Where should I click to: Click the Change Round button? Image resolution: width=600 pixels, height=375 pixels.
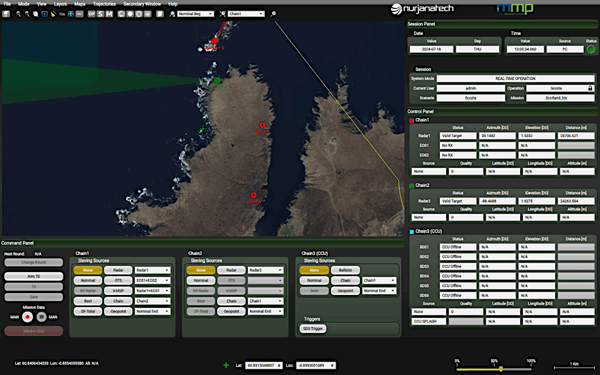coord(34,262)
